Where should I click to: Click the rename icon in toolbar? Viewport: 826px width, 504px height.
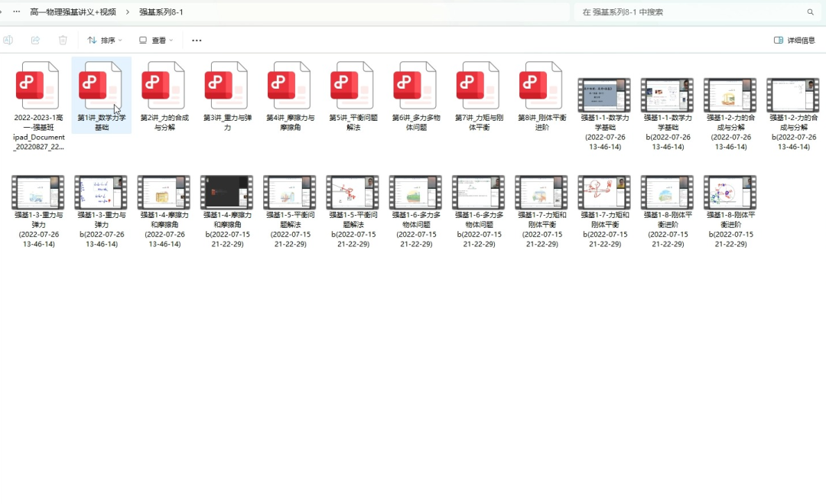8,40
